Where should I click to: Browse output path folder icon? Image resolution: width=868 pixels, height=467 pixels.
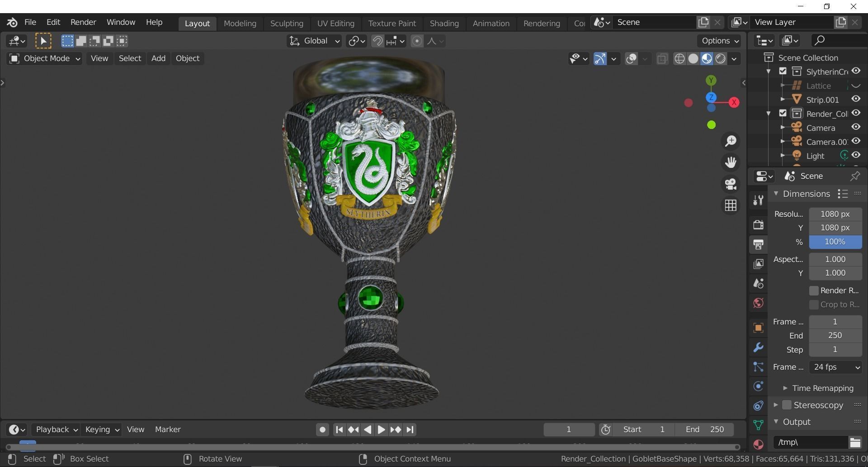[x=855, y=443]
